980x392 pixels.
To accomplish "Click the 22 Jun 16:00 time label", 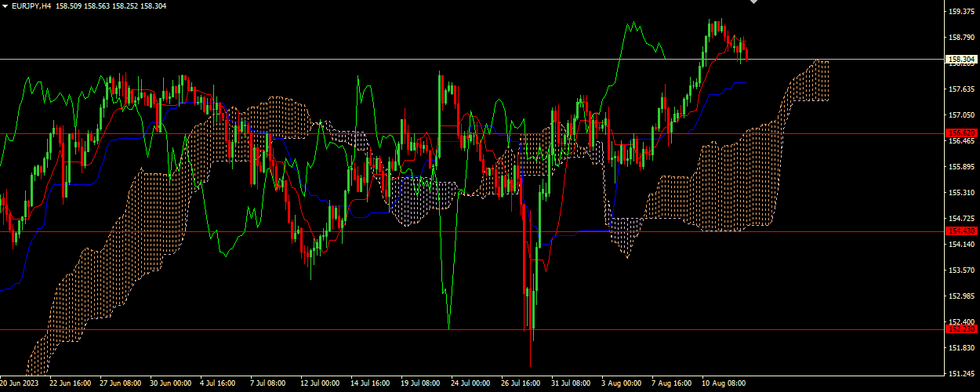I will coord(70,384).
